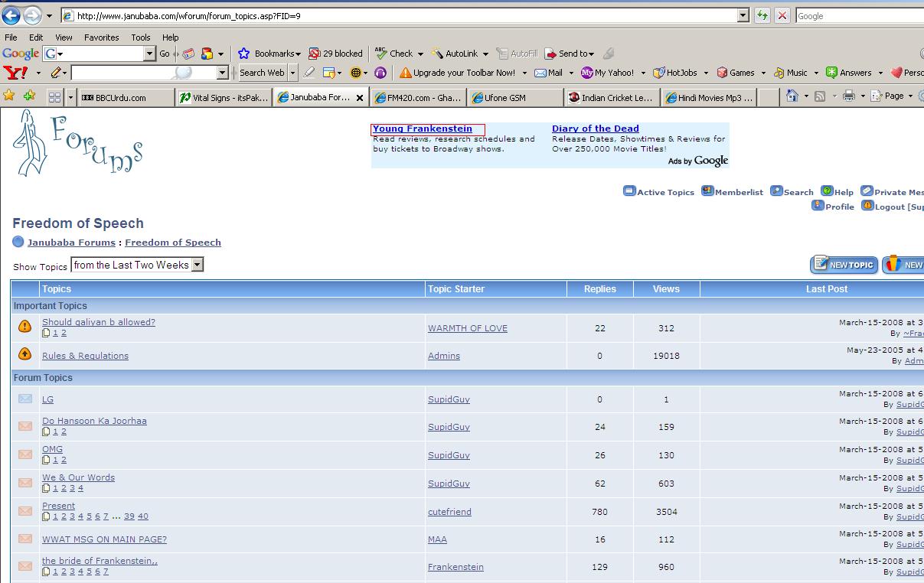Click the Home icon in command bar

792,96
